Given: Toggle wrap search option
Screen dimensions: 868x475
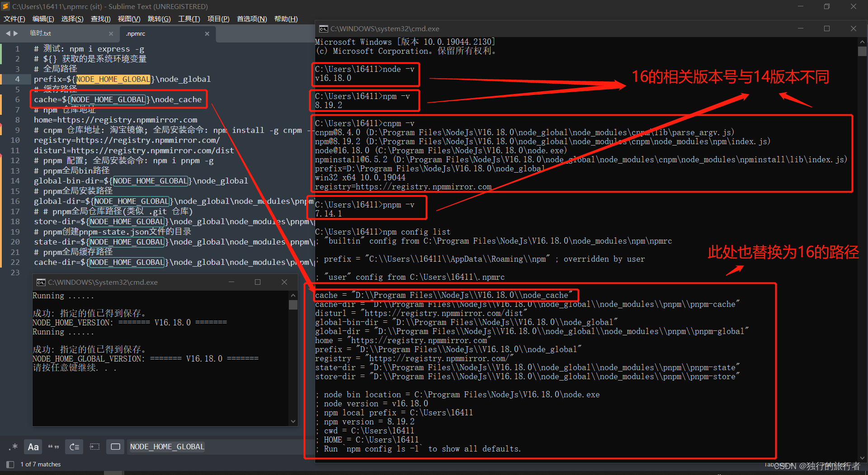Looking at the screenshot, I should click(75, 447).
